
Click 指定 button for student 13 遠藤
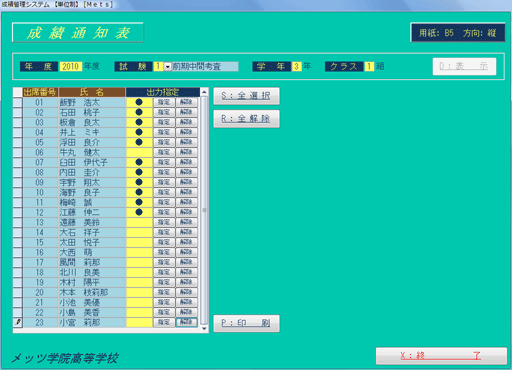164,222
